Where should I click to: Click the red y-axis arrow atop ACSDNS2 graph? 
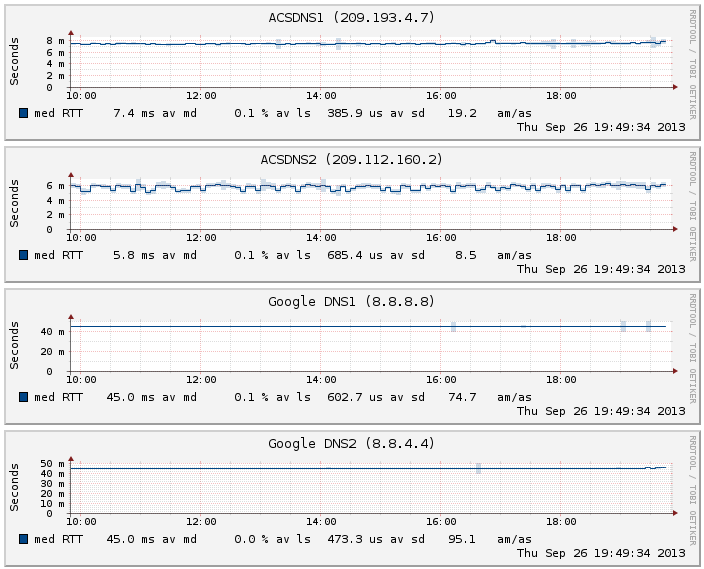[70, 174]
